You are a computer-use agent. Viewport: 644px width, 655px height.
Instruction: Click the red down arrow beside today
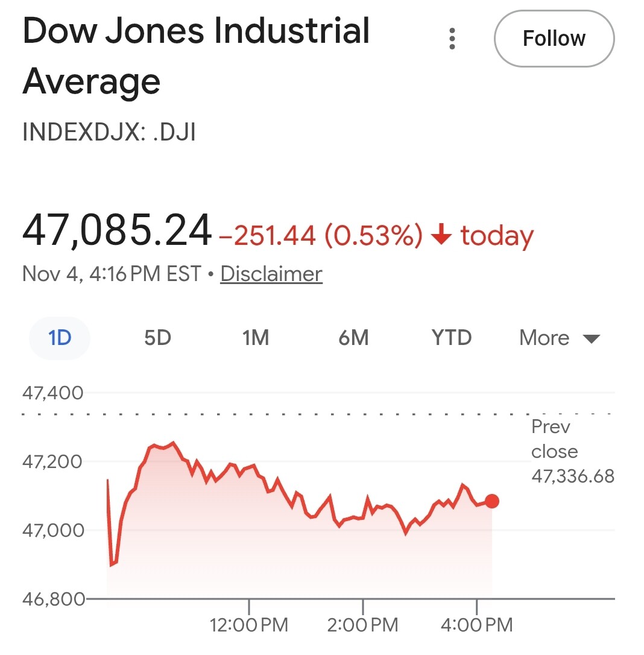click(442, 235)
